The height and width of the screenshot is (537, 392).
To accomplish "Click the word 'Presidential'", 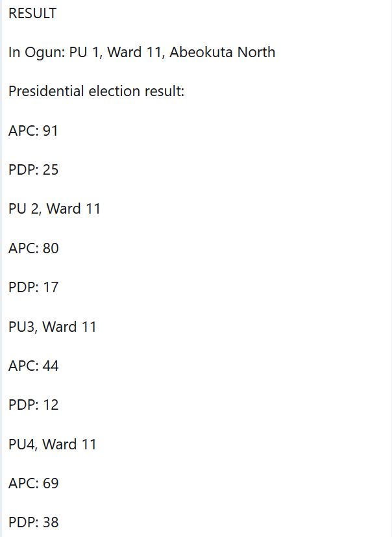I will 47,92.
